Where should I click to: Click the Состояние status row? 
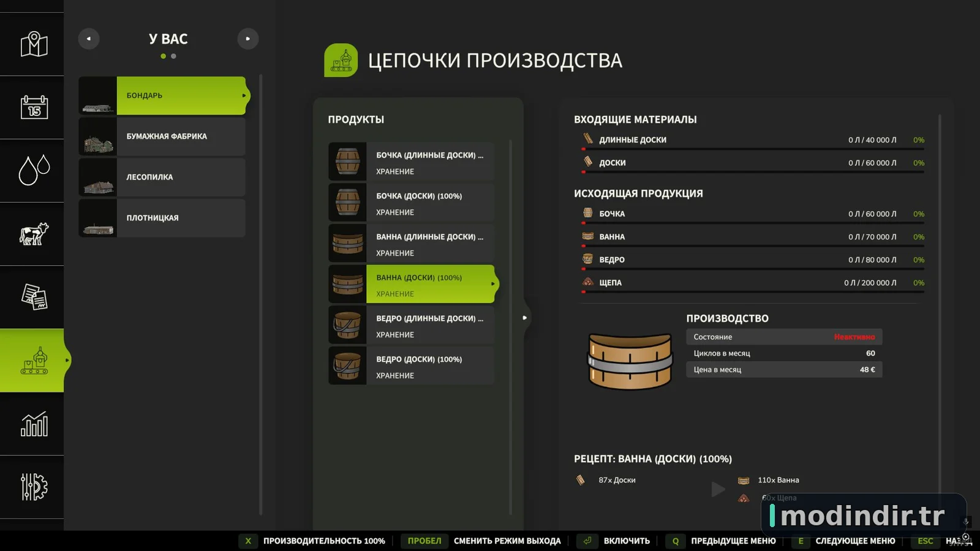tap(784, 337)
